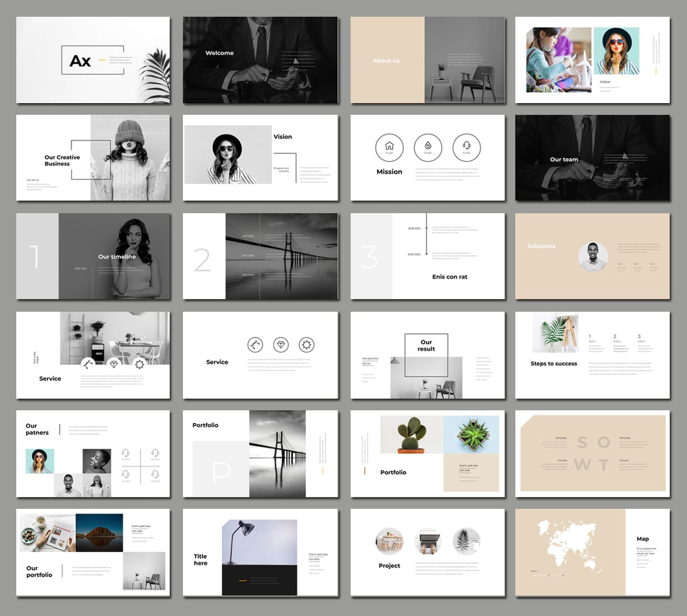The width and height of the screenshot is (687, 616).
Task: Select the cactus photo on the Portfolio slide
Action: (412, 435)
